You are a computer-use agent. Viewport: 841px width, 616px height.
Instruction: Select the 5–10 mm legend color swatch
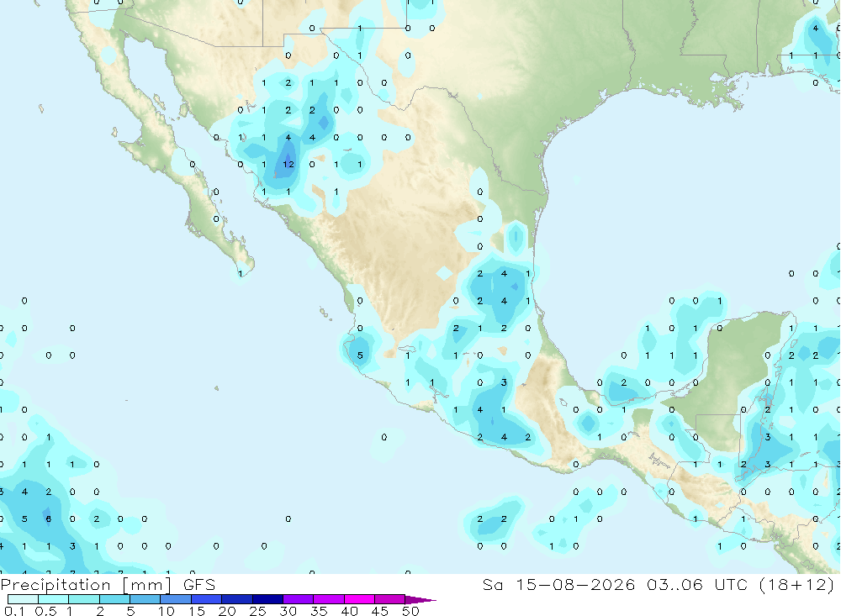(145, 599)
